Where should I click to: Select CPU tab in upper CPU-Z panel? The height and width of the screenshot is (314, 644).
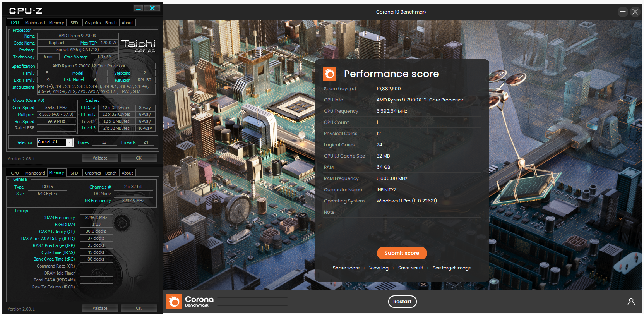(15, 22)
